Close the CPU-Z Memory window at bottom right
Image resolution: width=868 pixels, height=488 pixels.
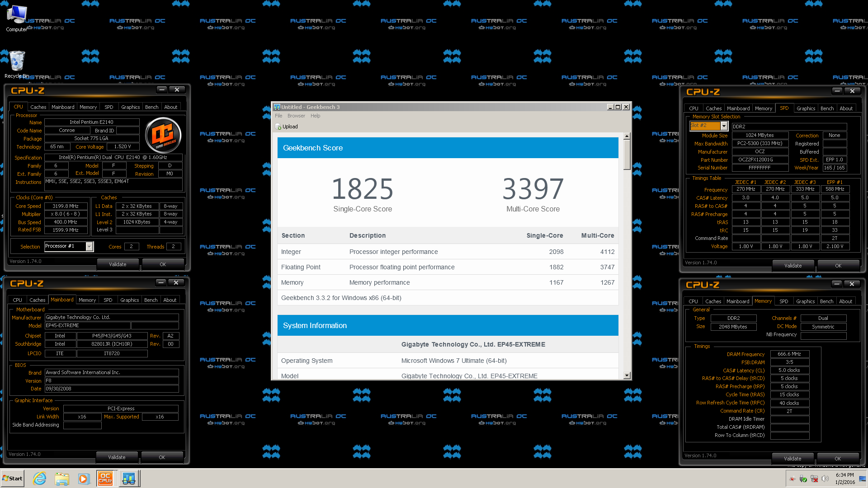point(852,284)
